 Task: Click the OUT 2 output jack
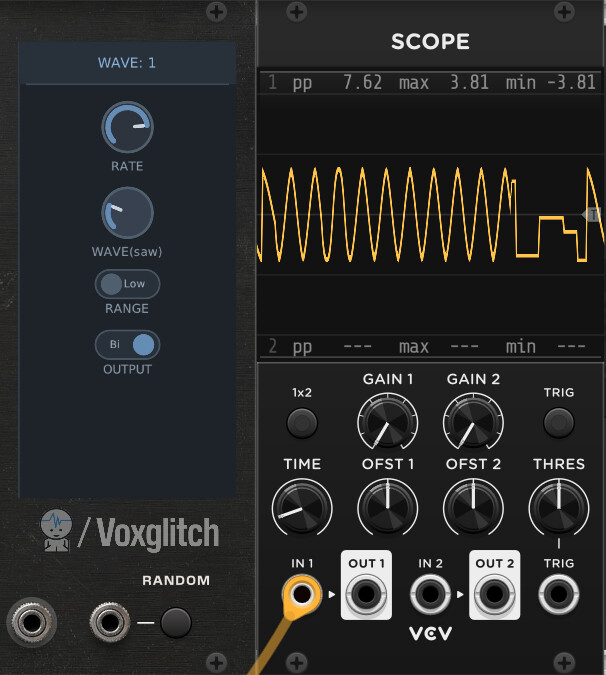[x=494, y=597]
